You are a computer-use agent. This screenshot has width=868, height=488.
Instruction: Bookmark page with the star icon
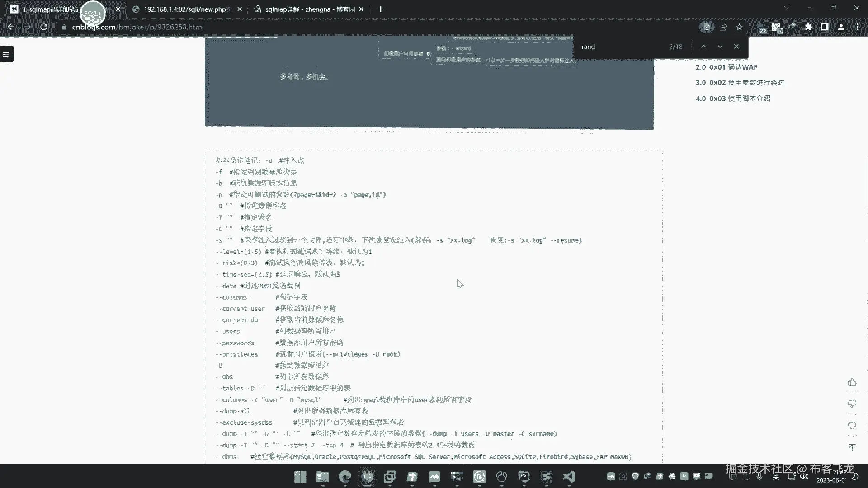[x=739, y=27]
